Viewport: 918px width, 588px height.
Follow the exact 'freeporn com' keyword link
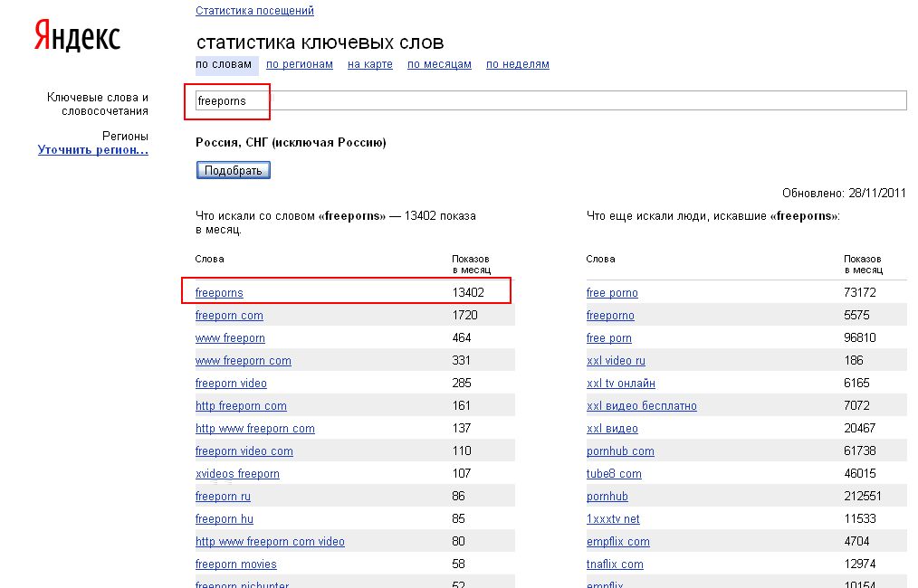coord(230,316)
